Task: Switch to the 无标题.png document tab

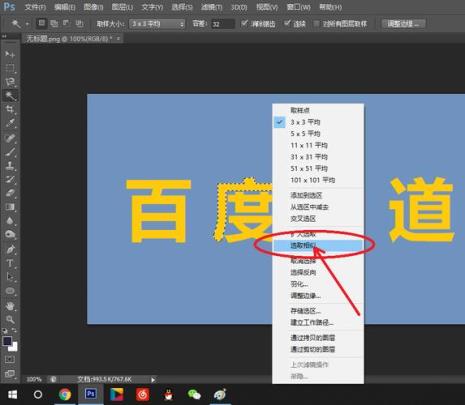Action: click(x=69, y=39)
